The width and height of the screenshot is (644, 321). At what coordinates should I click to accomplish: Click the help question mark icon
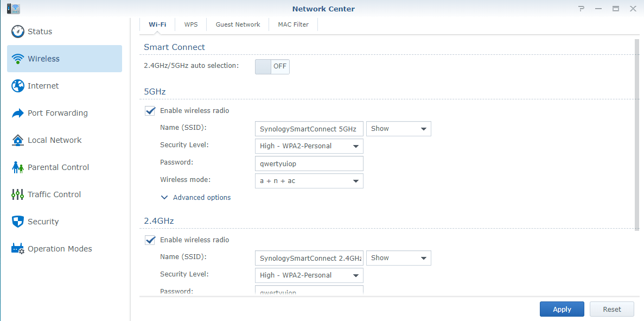point(581,9)
